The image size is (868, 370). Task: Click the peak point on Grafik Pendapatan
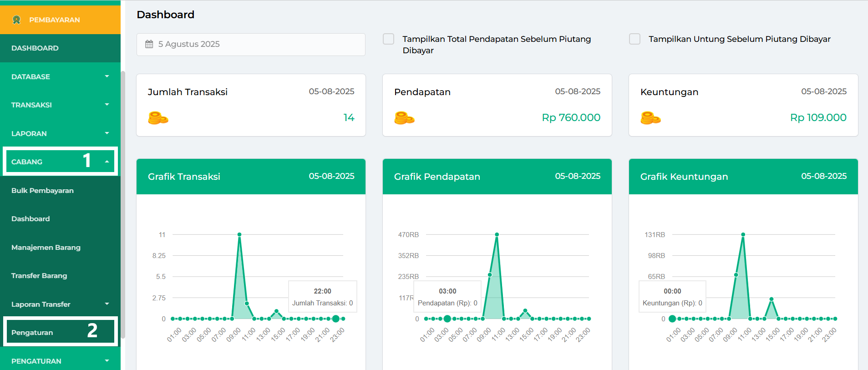(497, 234)
